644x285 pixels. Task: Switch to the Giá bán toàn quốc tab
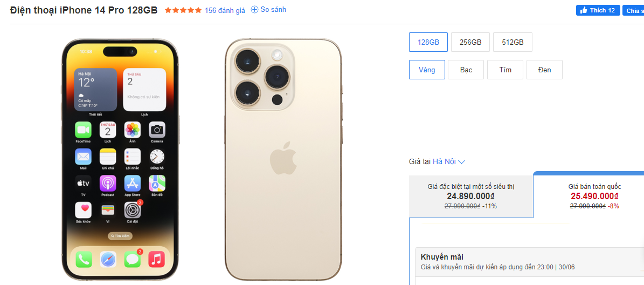594,196
